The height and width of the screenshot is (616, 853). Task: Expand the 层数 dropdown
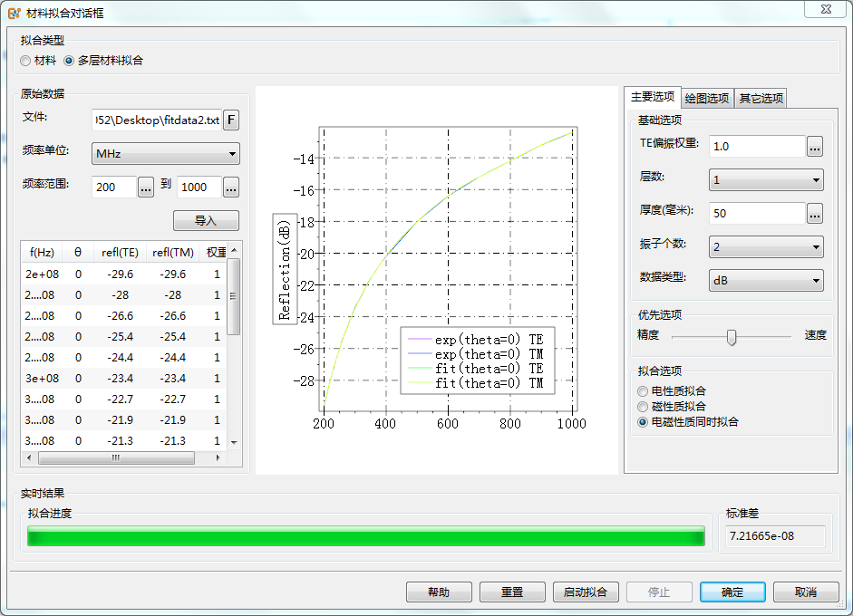click(765, 180)
